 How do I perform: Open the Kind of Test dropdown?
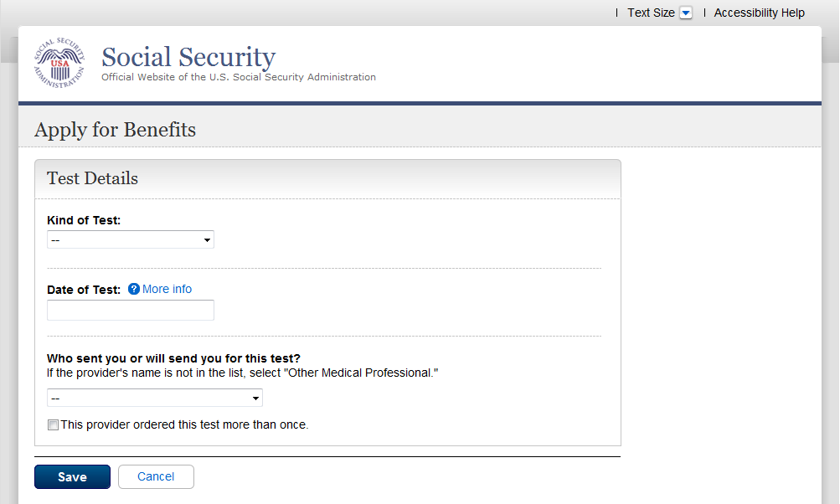(131, 240)
